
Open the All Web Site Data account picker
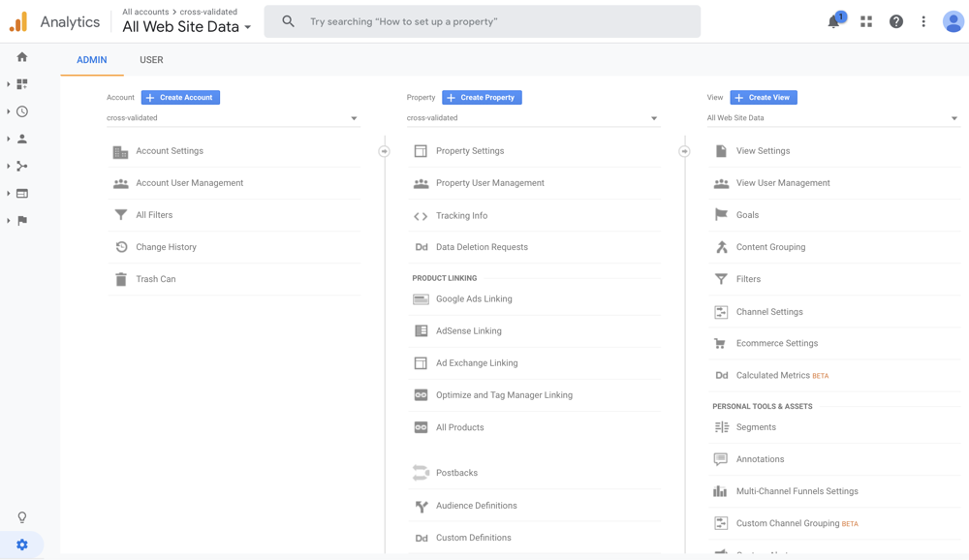pos(186,27)
